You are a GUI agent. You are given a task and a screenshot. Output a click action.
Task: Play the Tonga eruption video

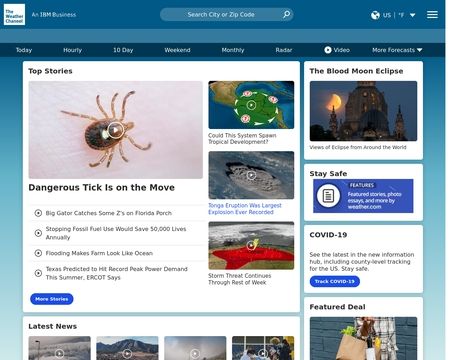pos(251,175)
